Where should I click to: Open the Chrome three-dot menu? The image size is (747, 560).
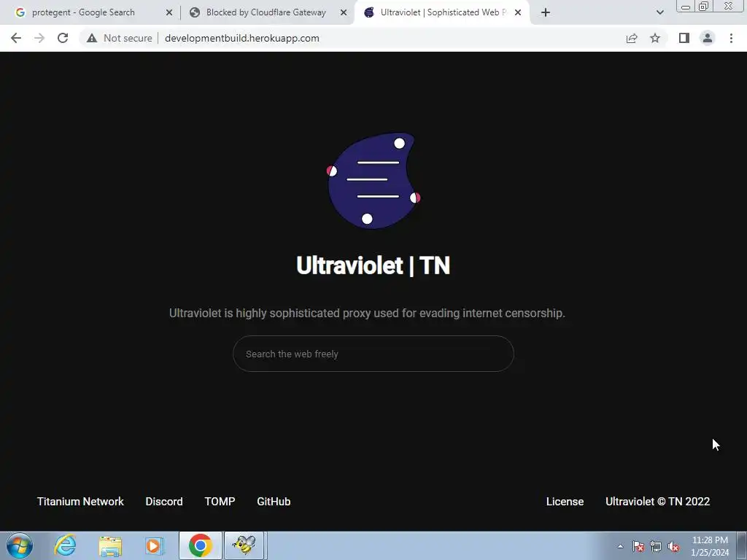pos(731,38)
